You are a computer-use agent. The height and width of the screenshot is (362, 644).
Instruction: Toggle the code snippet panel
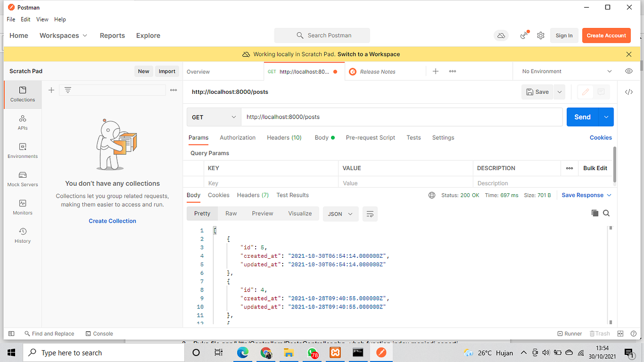pos(629,91)
